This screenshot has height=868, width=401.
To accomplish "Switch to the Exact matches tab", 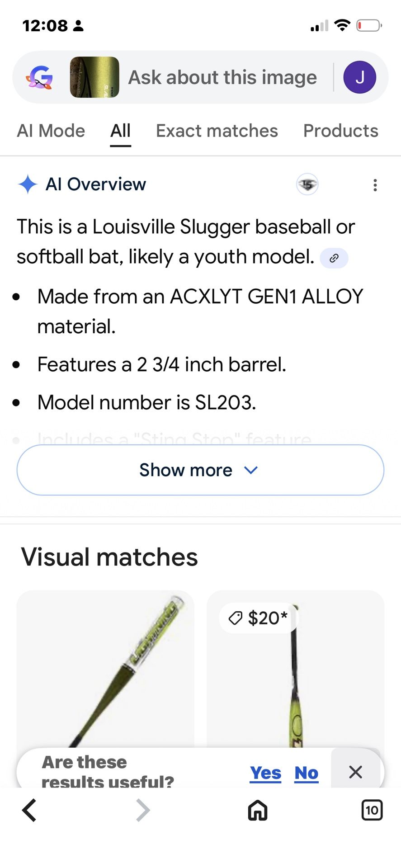I will click(217, 131).
